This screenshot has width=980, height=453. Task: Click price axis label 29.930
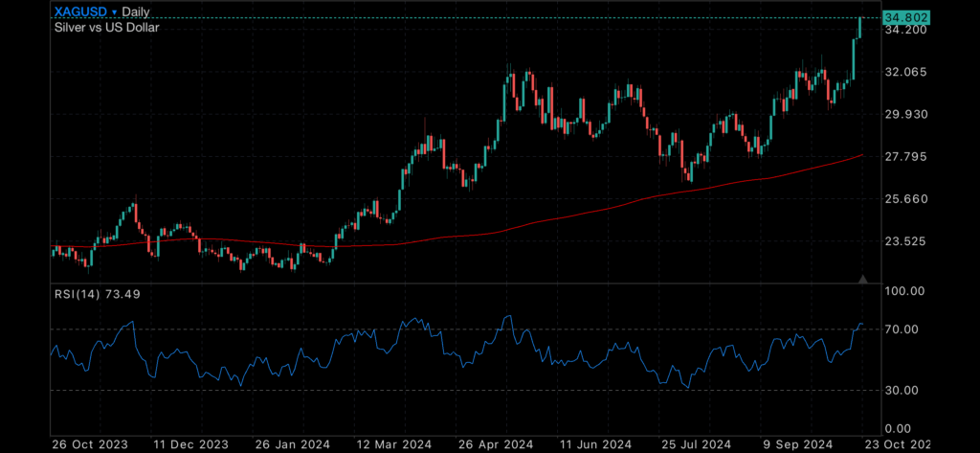click(x=906, y=114)
